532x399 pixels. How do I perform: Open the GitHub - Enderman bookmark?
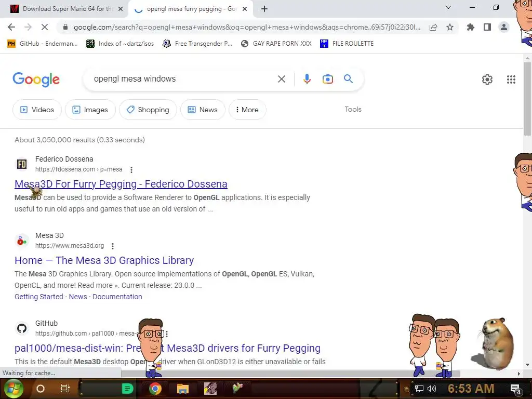43,44
